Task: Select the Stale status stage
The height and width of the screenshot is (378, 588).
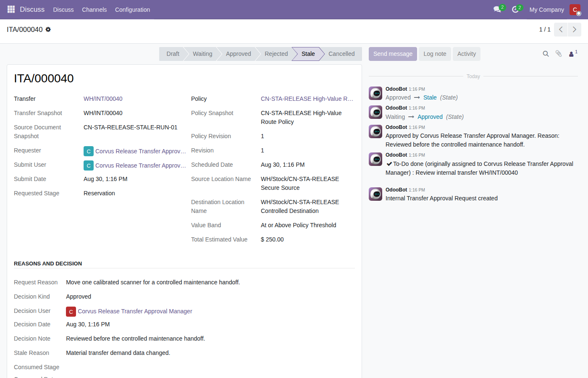Action: [308, 54]
